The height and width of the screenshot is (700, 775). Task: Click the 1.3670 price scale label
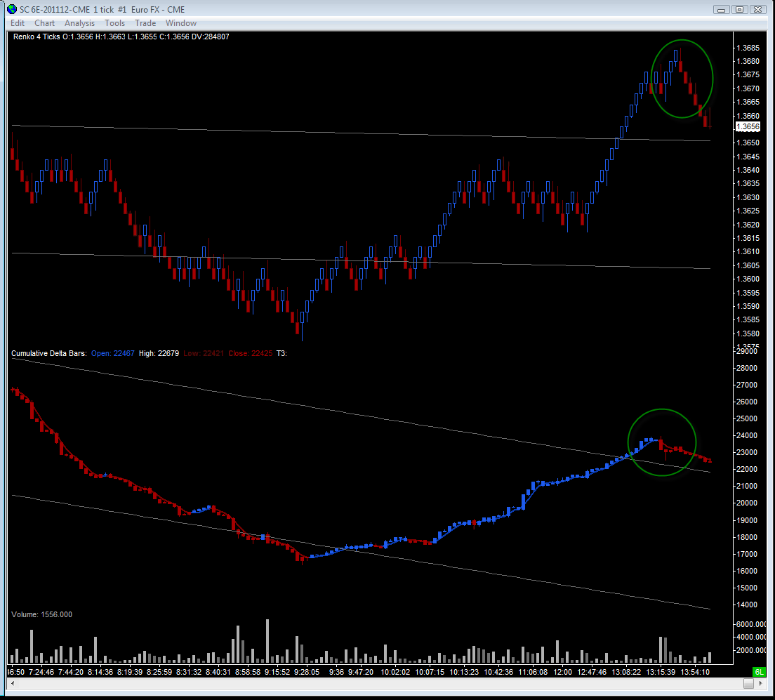[748, 88]
